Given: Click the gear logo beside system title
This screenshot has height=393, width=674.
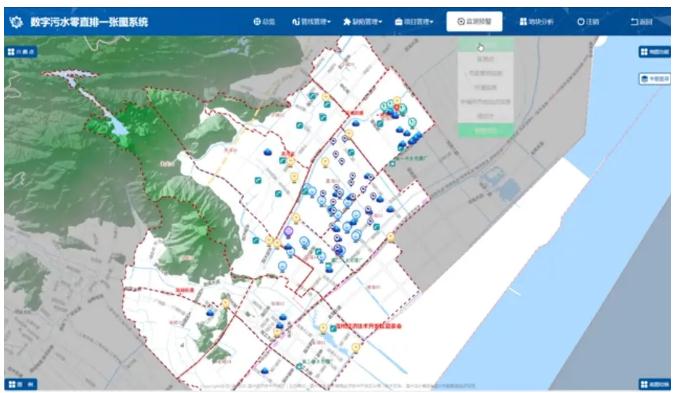Looking at the screenshot, I should pyautogui.click(x=16, y=21).
